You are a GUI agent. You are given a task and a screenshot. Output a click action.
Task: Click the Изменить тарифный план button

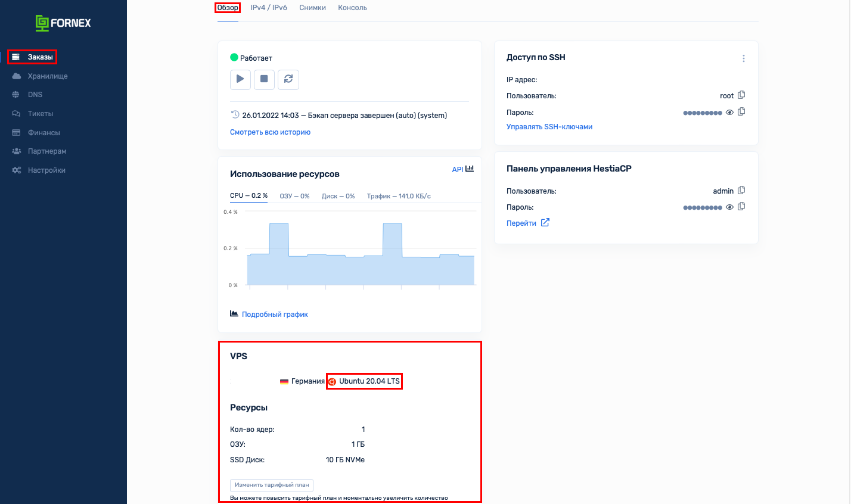pos(272,485)
